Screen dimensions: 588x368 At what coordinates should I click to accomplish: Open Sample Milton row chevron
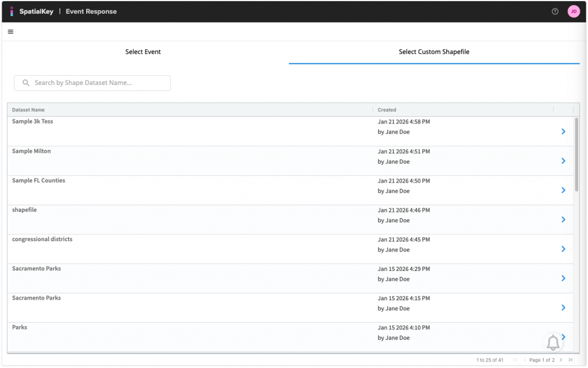point(563,161)
